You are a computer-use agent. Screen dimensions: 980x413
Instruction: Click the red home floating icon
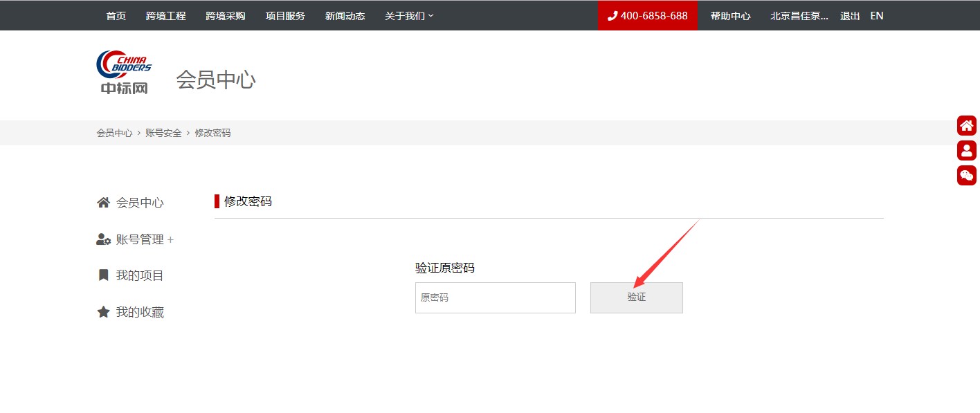tap(967, 125)
